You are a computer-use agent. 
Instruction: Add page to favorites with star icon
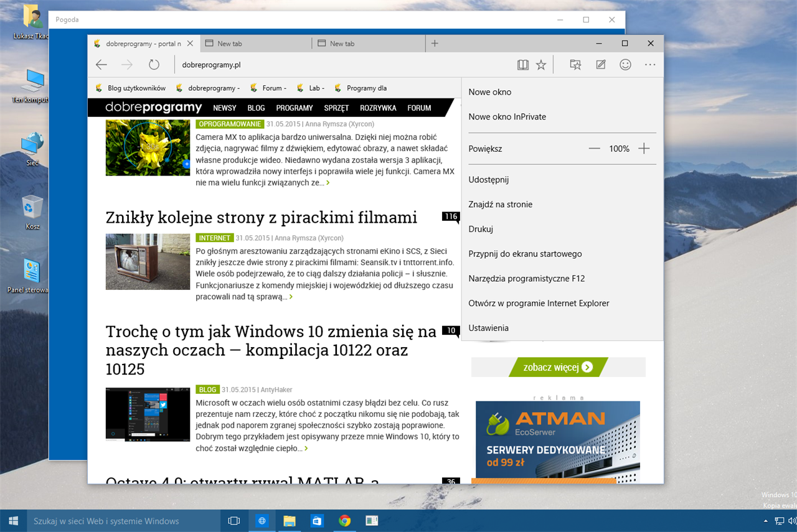coord(541,65)
